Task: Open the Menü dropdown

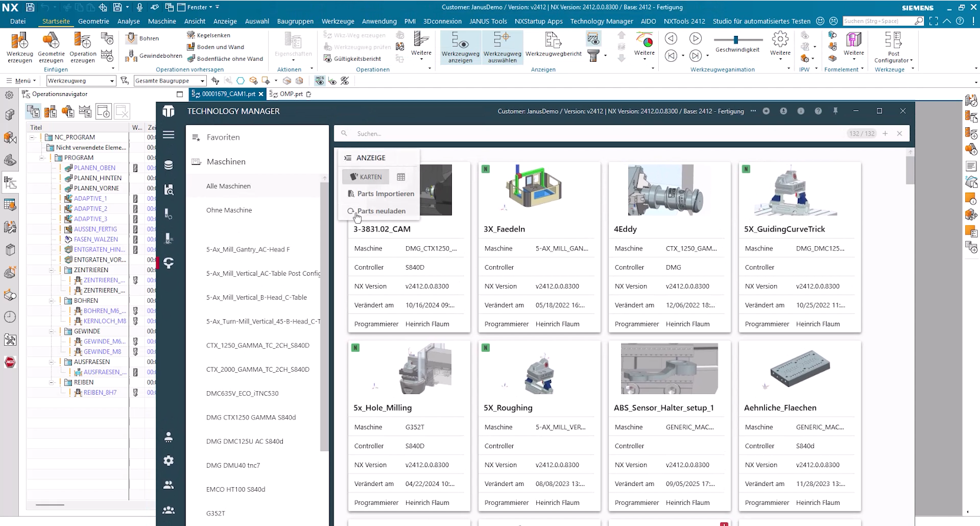Action: click(x=21, y=81)
